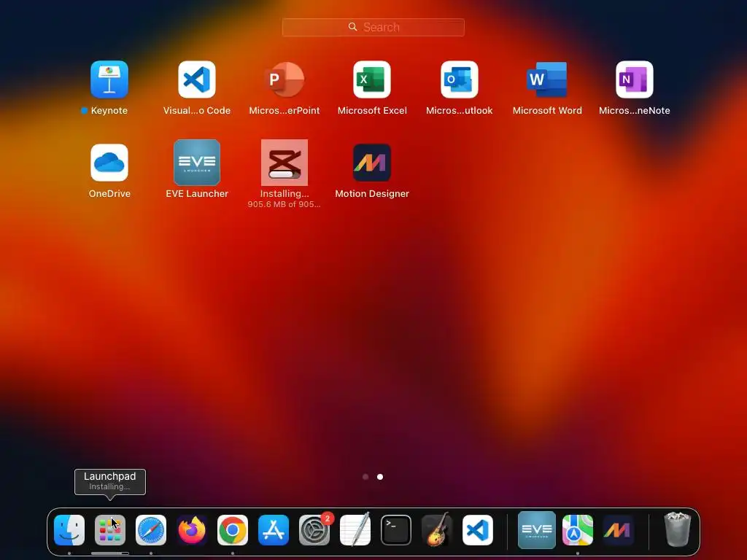Click the '905.6 MB of 905...' text

coord(285,204)
